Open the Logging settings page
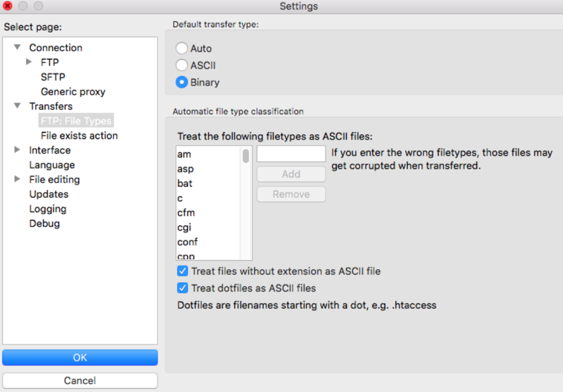 pos(48,209)
